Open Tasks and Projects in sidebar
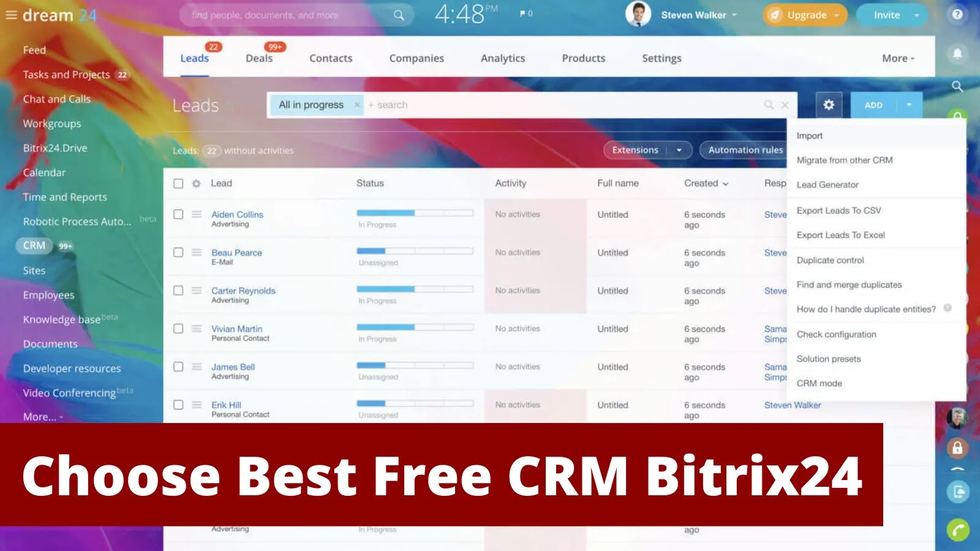Image resolution: width=980 pixels, height=551 pixels. click(66, 75)
